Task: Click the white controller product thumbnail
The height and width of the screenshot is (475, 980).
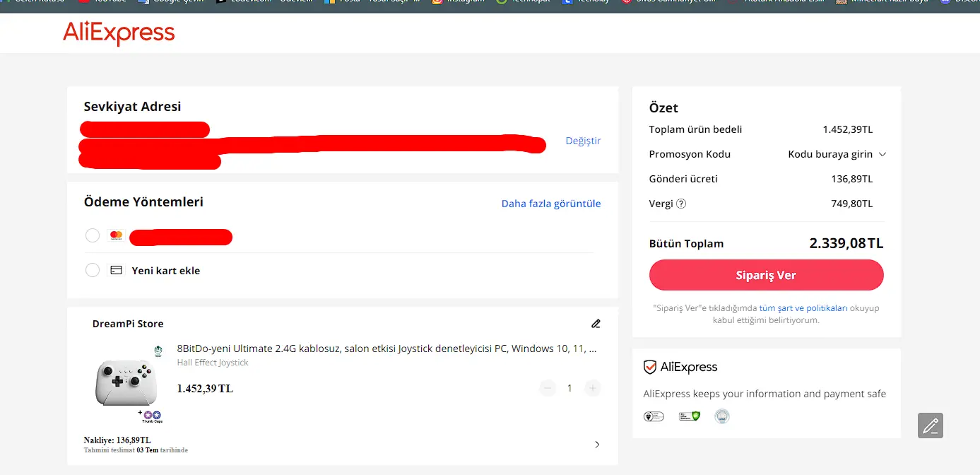Action: click(x=126, y=382)
